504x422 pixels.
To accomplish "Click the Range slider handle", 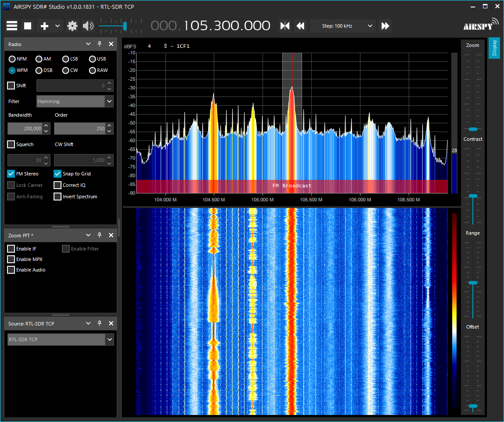I will click(x=473, y=283).
